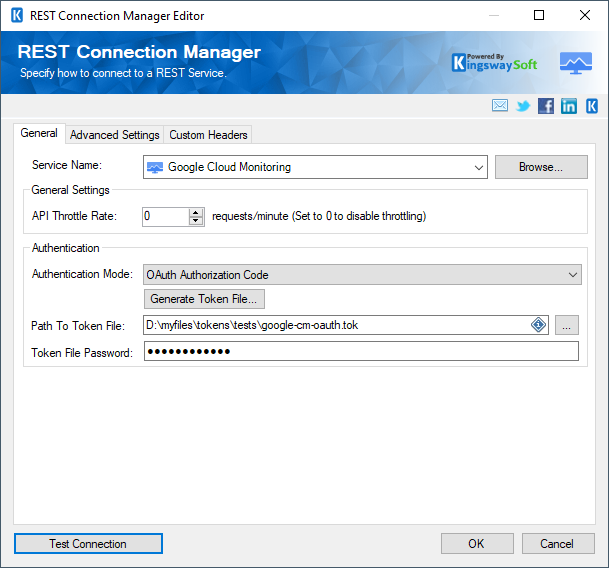Confirm with the OK button

pyautogui.click(x=477, y=544)
